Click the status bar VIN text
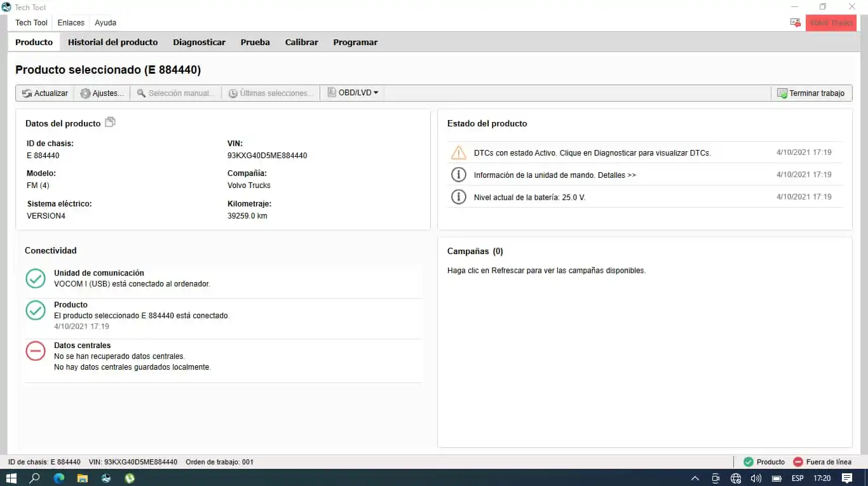This screenshot has height=486, width=868. 133,462
